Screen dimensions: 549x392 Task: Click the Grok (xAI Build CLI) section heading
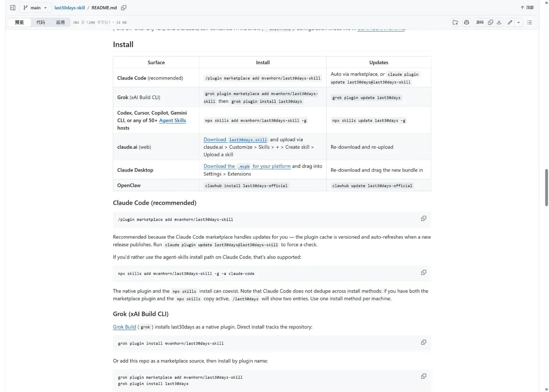click(141, 314)
